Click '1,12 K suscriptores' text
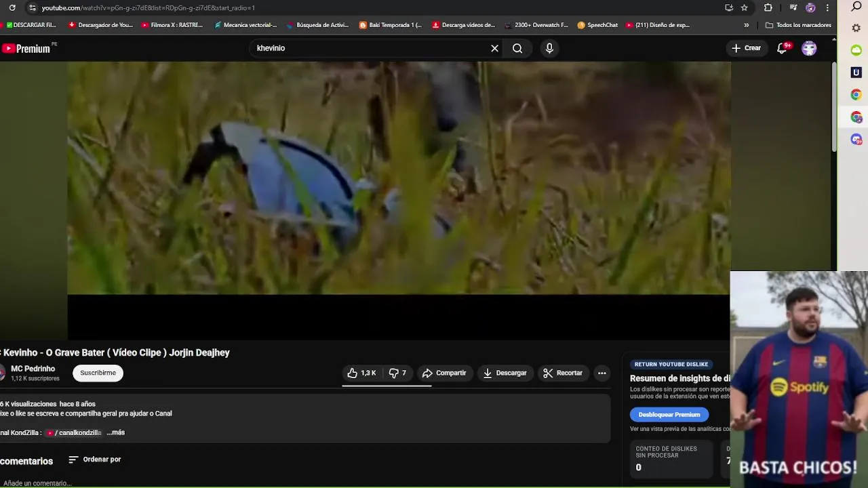This screenshot has height=488, width=868. coord(35,379)
